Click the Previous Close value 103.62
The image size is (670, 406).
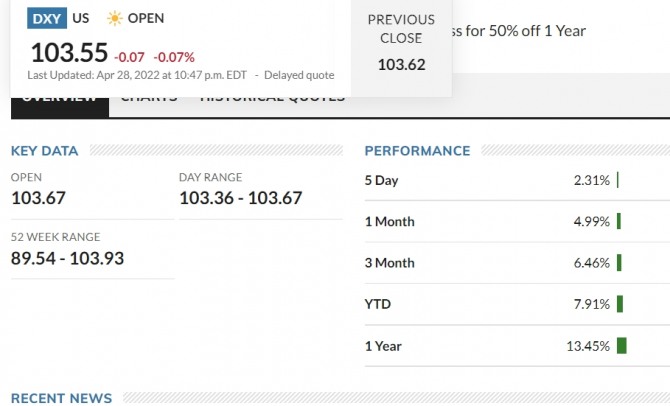pos(401,65)
